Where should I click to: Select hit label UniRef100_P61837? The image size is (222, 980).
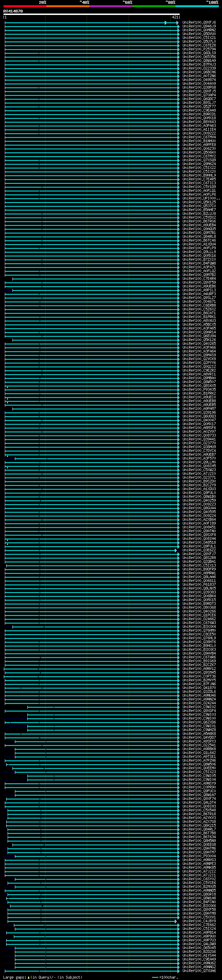pos(199,584)
